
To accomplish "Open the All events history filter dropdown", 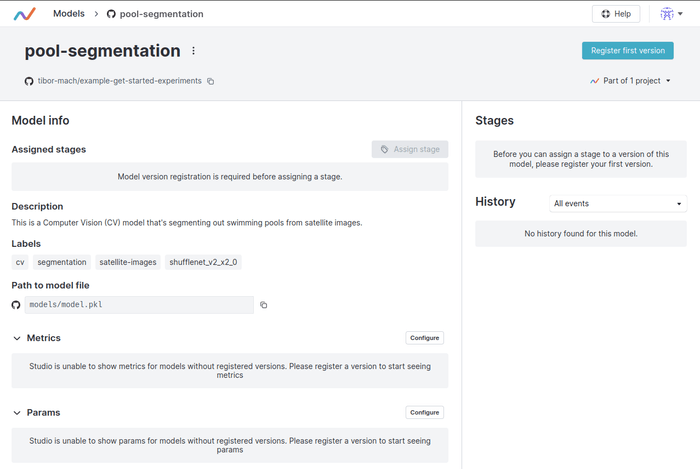I will tap(618, 203).
